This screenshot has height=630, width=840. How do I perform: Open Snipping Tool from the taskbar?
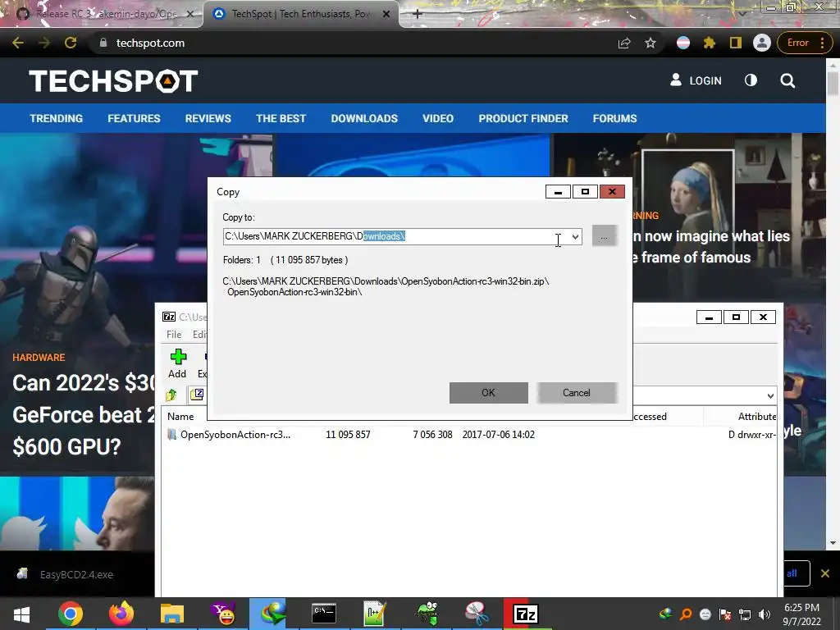click(476, 614)
